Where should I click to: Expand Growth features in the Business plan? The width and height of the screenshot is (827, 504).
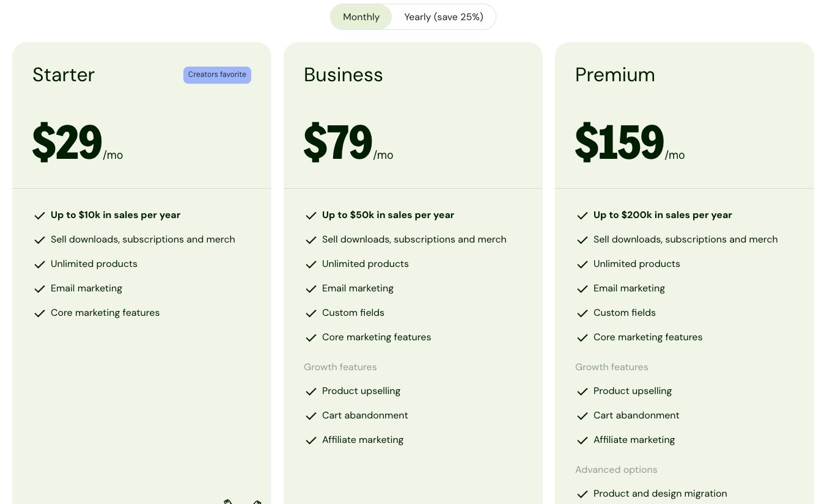pyautogui.click(x=340, y=367)
